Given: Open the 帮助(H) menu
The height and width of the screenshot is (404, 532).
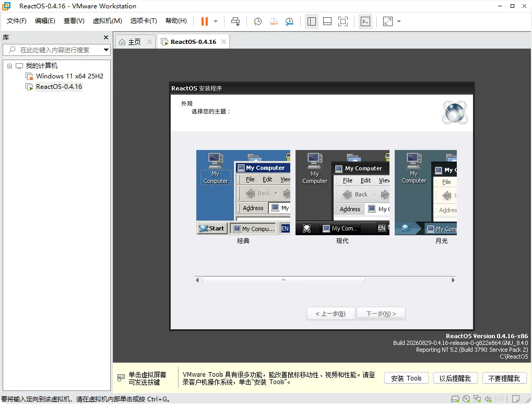Looking at the screenshot, I should point(176,21).
